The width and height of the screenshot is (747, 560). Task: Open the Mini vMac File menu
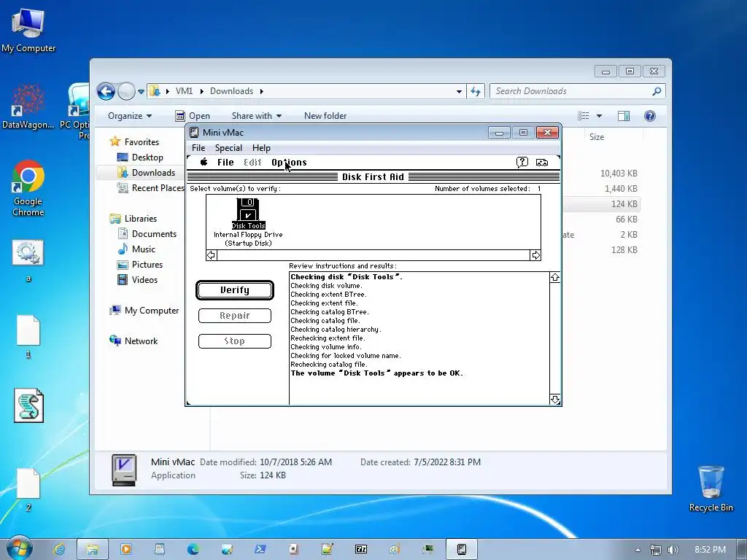198,147
